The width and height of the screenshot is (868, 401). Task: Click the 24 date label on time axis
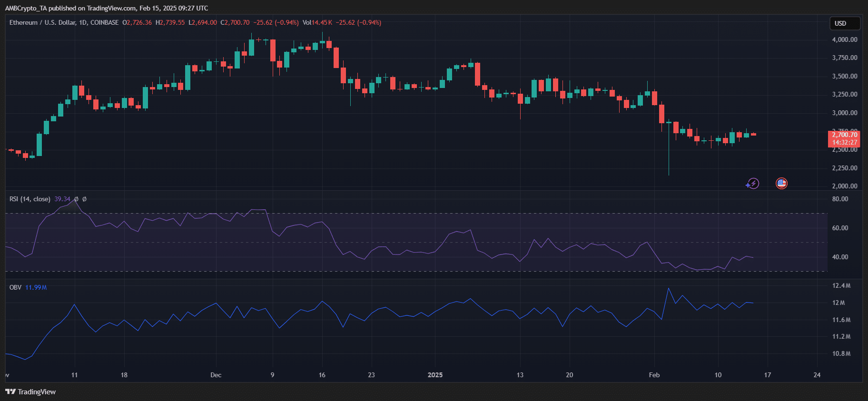[x=817, y=375]
